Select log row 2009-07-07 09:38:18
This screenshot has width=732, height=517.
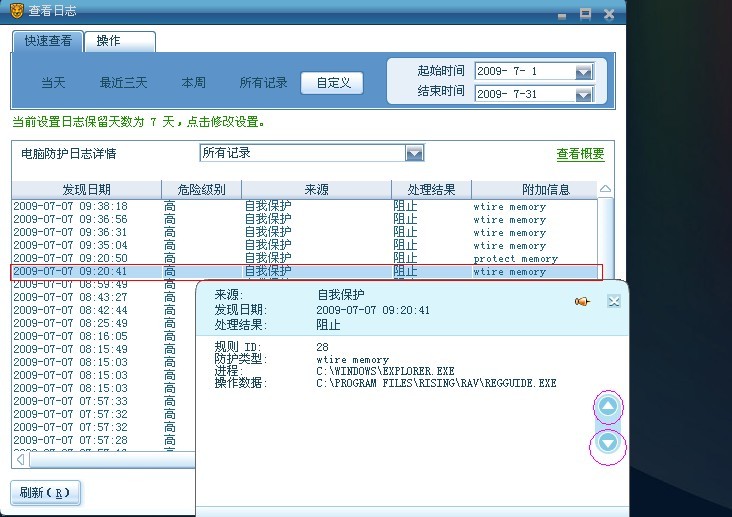pyautogui.click(x=304, y=206)
